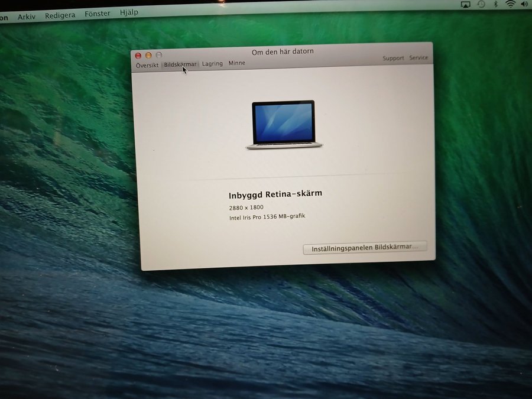
Task: Open the Bluetooth menu bar icon
Action: point(496,4)
